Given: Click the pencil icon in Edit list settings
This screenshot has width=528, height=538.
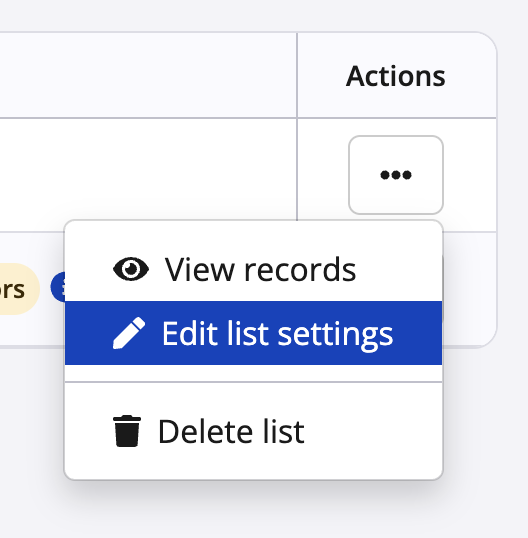Looking at the screenshot, I should click(129, 333).
